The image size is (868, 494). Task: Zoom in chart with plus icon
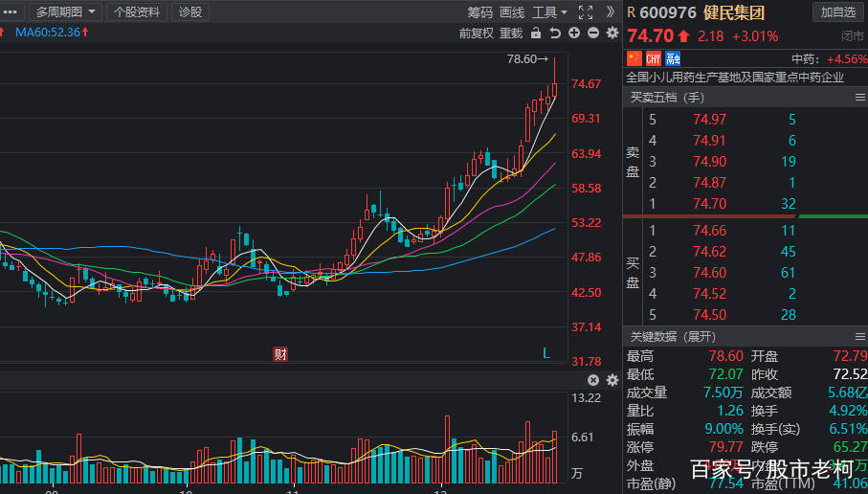574,33
